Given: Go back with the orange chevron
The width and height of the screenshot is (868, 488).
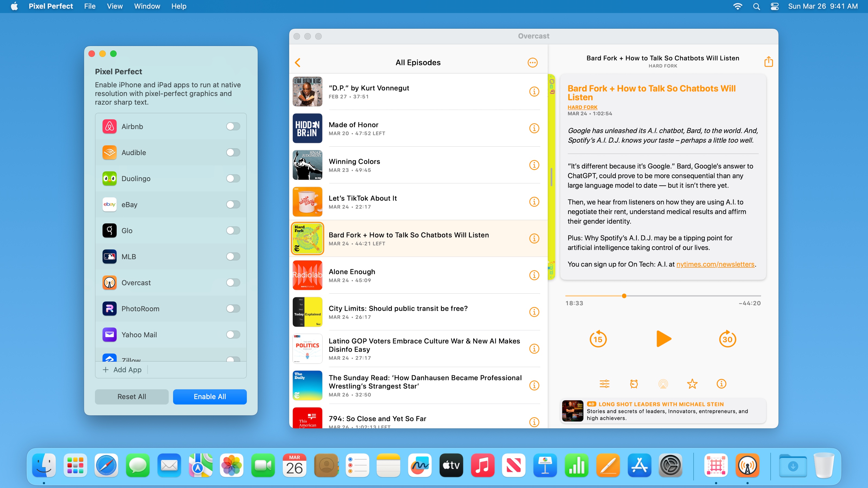Looking at the screenshot, I should tap(298, 63).
